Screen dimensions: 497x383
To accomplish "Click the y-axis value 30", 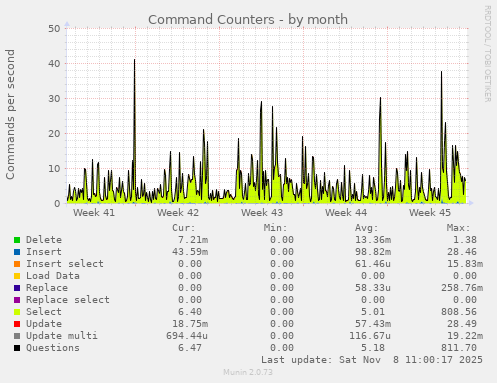I will (54, 99).
